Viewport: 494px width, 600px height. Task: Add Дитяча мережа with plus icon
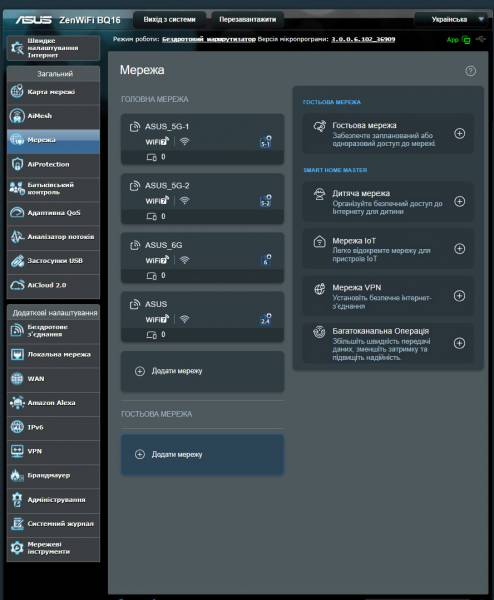(460, 201)
